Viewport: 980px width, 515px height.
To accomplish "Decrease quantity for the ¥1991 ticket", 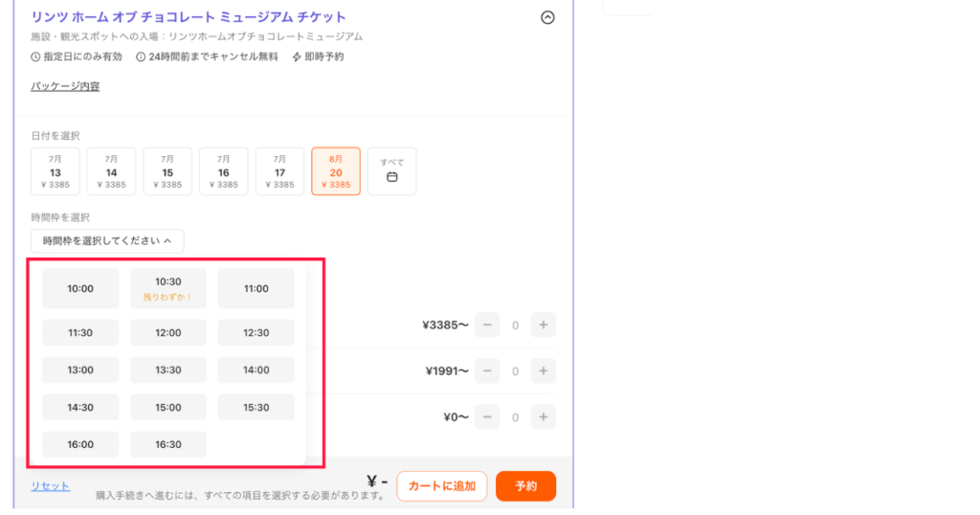I will [x=487, y=371].
